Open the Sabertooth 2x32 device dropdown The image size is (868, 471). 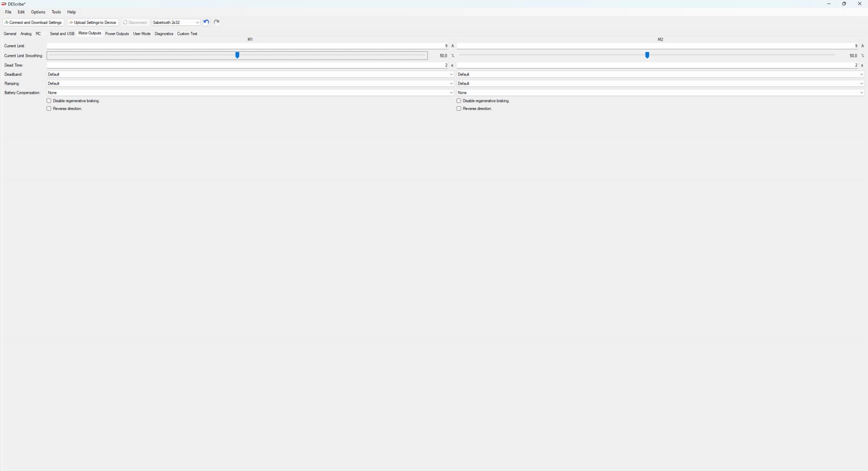pyautogui.click(x=176, y=22)
